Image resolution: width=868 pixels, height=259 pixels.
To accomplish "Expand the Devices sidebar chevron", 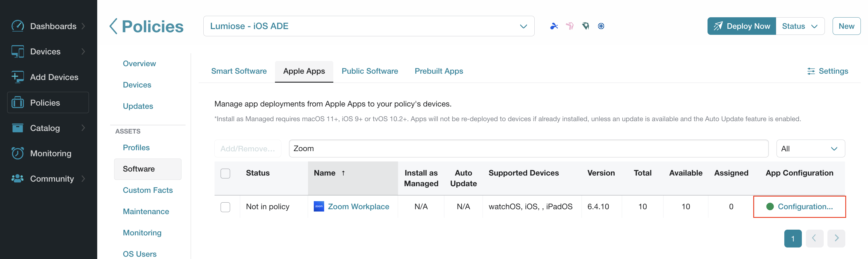I will pyautogui.click(x=83, y=52).
